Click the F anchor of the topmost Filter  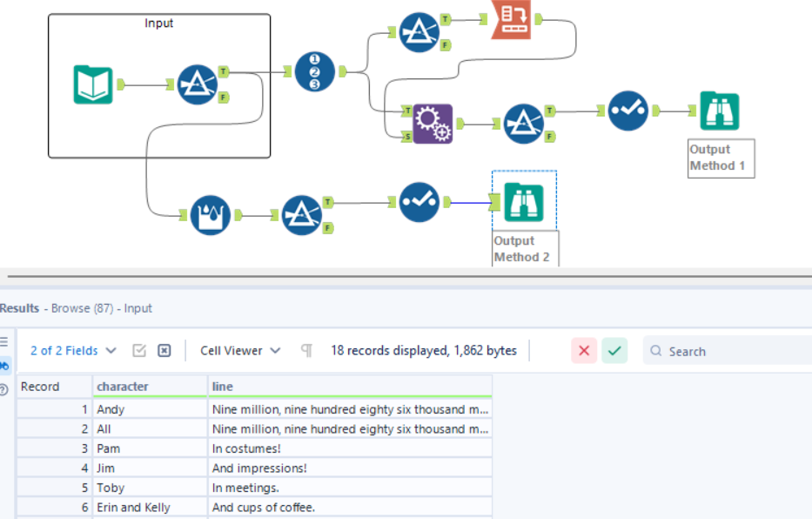tap(446, 45)
